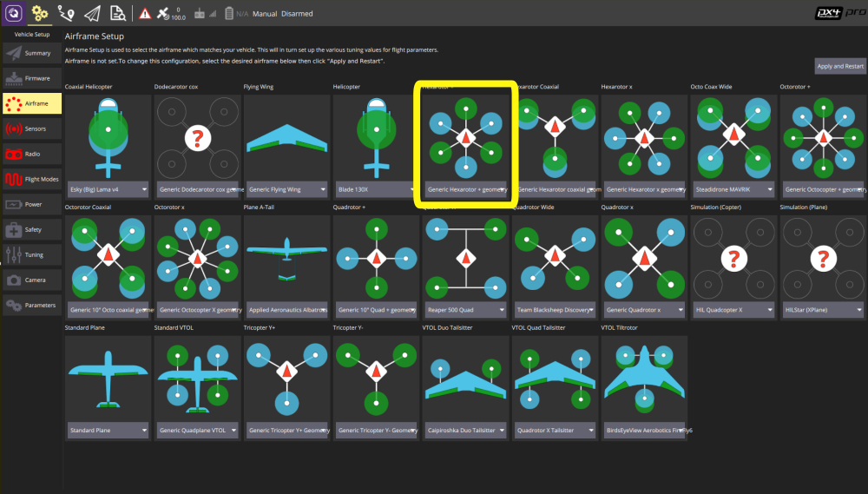Select the Octorotor x airframe image
The width and height of the screenshot is (868, 494).
click(198, 258)
